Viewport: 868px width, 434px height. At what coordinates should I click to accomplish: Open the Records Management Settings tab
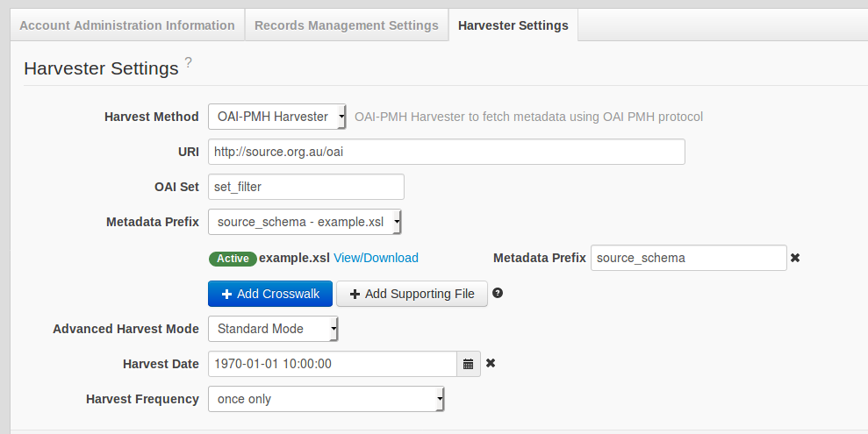tap(346, 25)
